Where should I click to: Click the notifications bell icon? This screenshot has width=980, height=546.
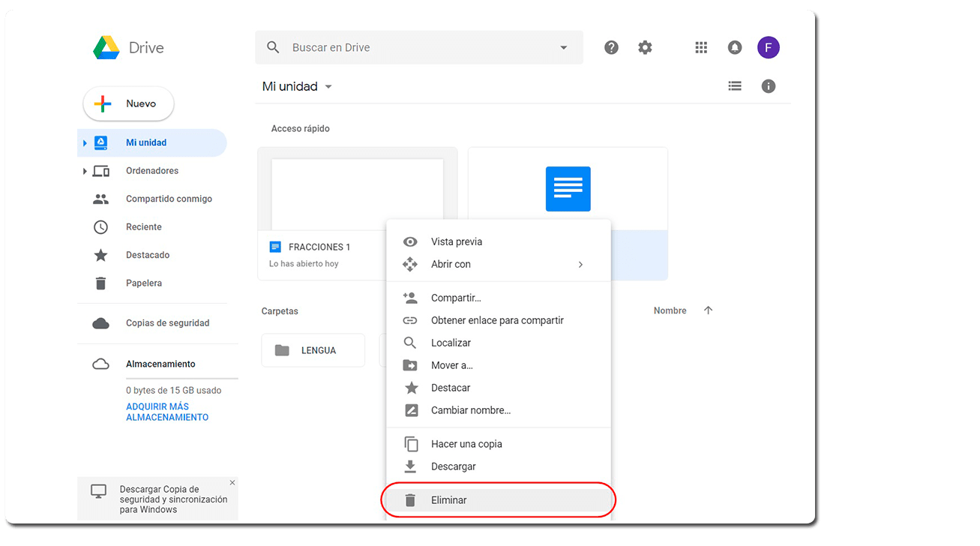735,47
